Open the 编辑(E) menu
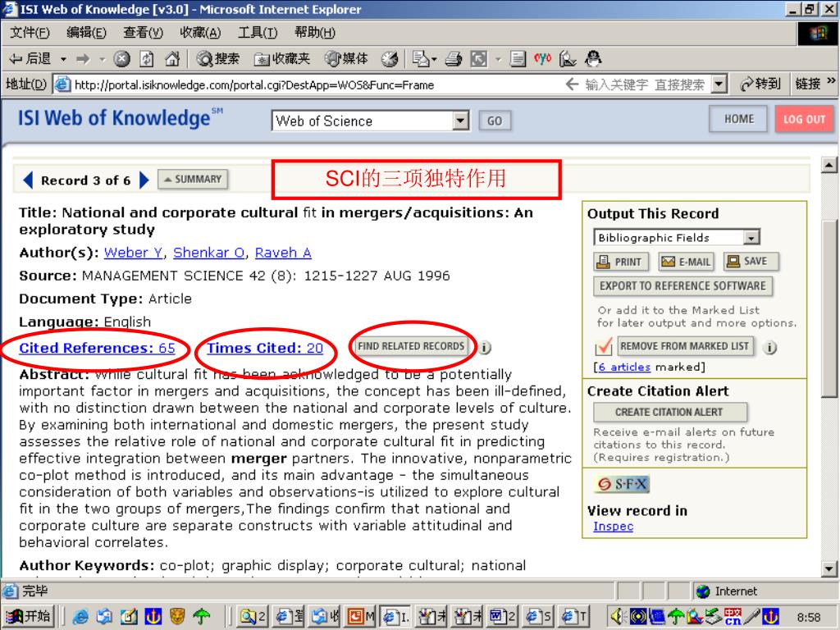This screenshot has height=630, width=840. (x=86, y=33)
